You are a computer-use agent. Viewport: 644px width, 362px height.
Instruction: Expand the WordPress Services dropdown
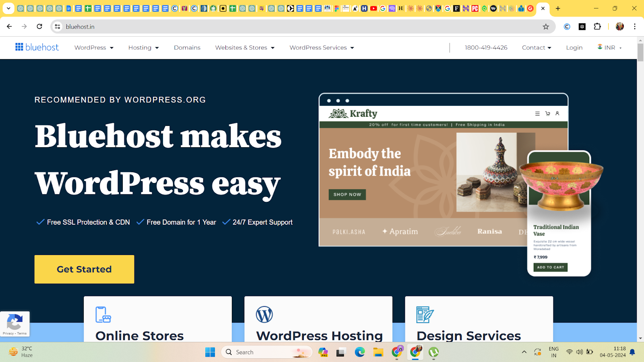(x=322, y=47)
